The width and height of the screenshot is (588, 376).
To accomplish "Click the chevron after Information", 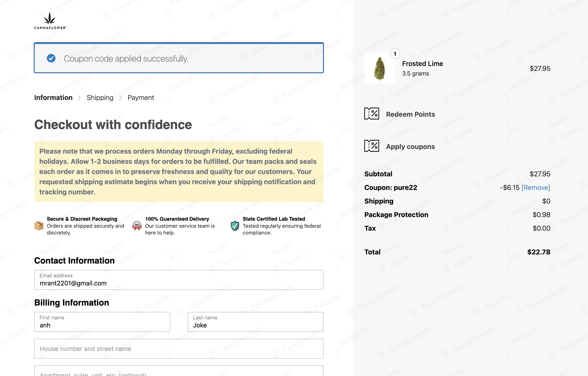I will [x=79, y=98].
